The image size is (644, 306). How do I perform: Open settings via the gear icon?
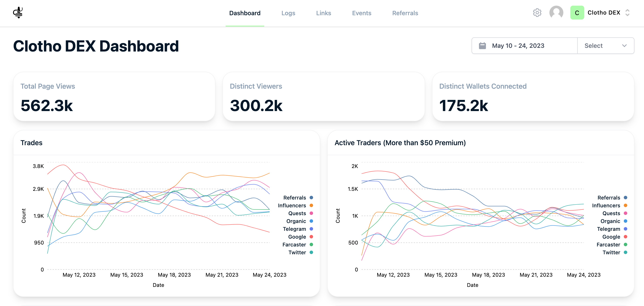tap(537, 13)
